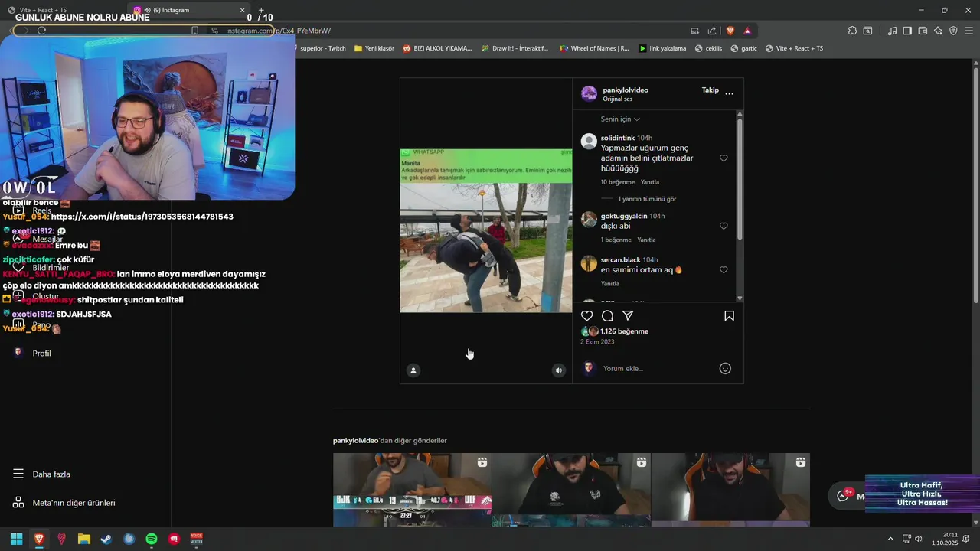
Task: Reply to goktuggyalcin's comment via Yanıtla
Action: click(646, 240)
